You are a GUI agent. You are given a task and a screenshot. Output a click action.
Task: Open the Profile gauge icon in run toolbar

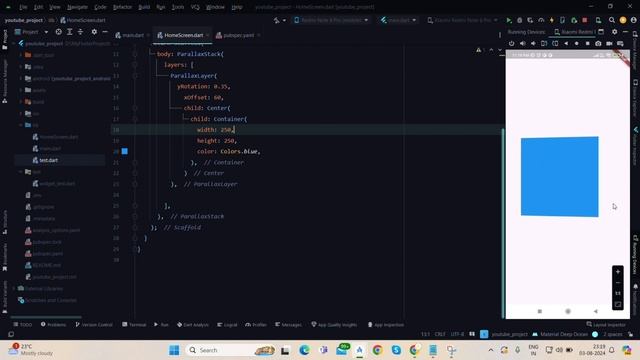pyautogui.click(x=541, y=20)
